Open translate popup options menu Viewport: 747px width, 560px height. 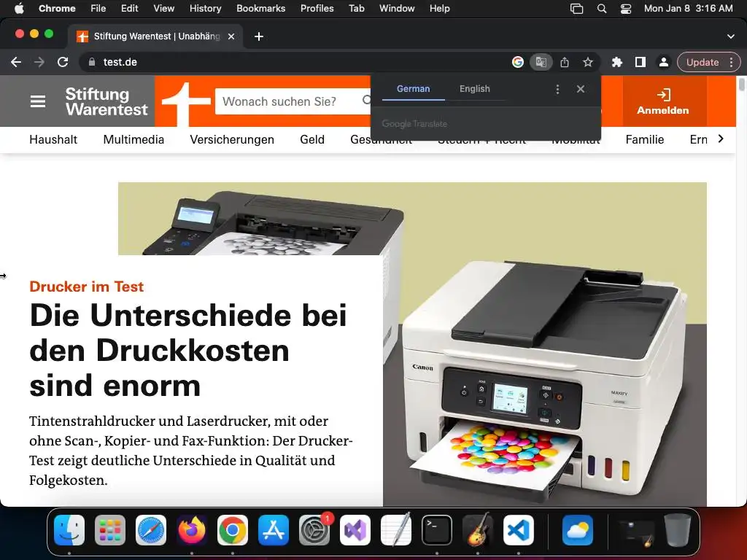click(x=557, y=89)
